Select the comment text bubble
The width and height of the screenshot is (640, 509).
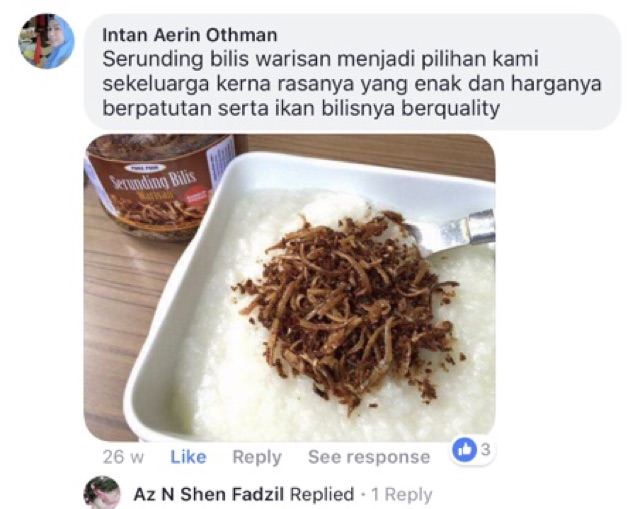tap(352, 72)
